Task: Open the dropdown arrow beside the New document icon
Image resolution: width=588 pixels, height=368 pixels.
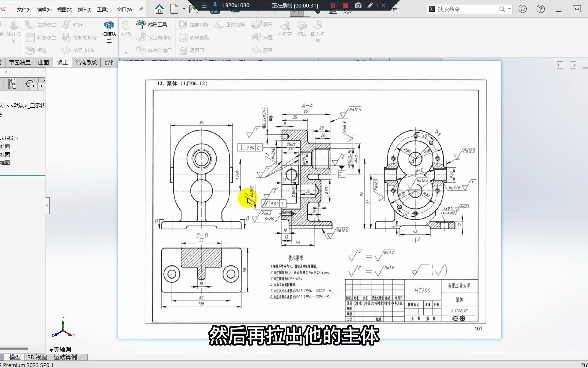Action: point(184,9)
